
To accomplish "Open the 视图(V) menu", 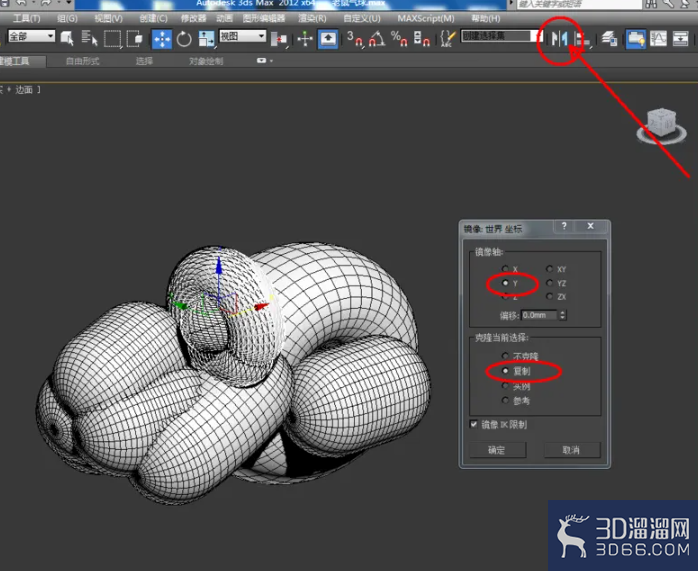I will 108,18.
